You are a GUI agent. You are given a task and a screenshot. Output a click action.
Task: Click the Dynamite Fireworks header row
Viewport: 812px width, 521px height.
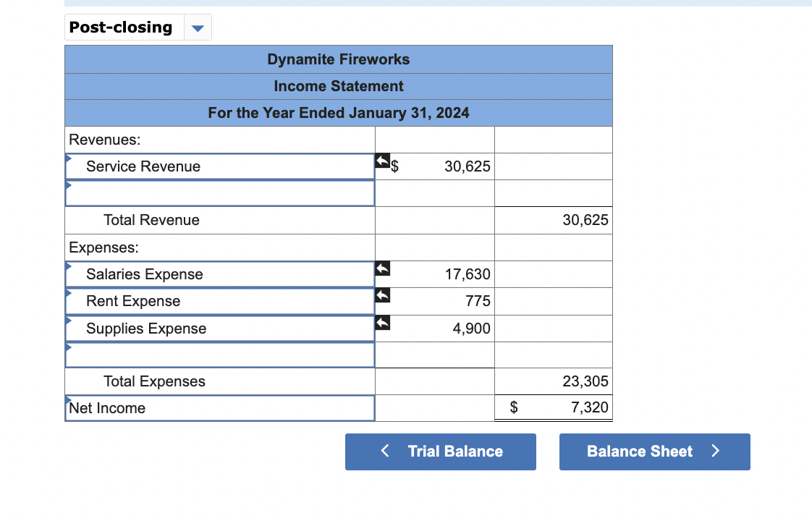coord(338,59)
